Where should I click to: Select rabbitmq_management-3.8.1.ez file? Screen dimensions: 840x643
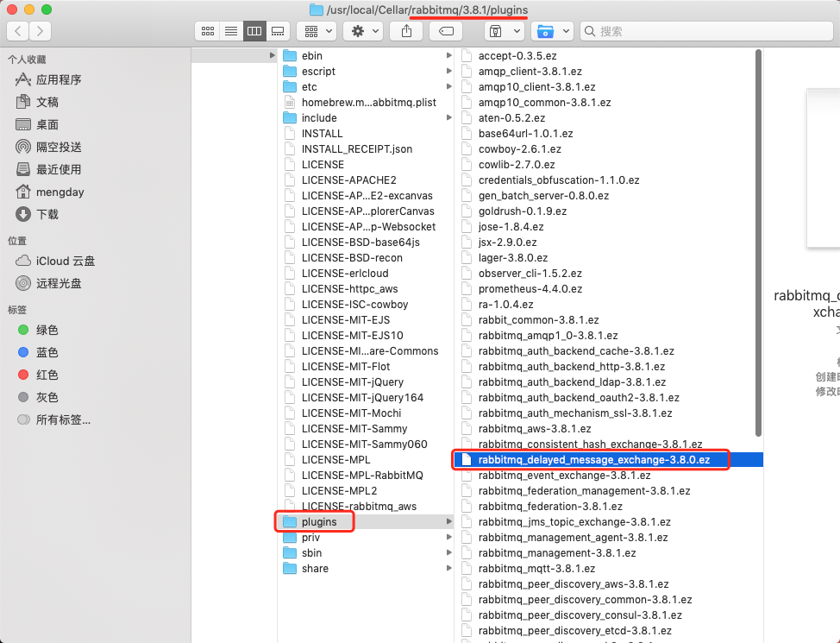tap(608, 553)
